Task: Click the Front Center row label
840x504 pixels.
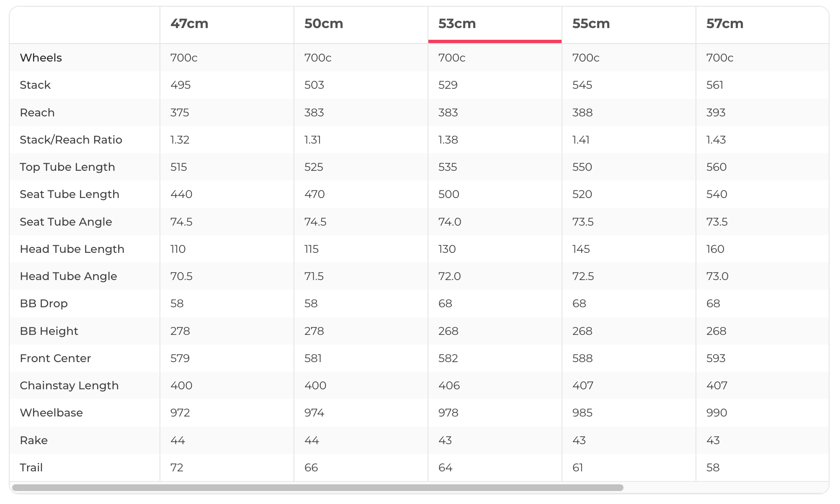Action: (55, 358)
